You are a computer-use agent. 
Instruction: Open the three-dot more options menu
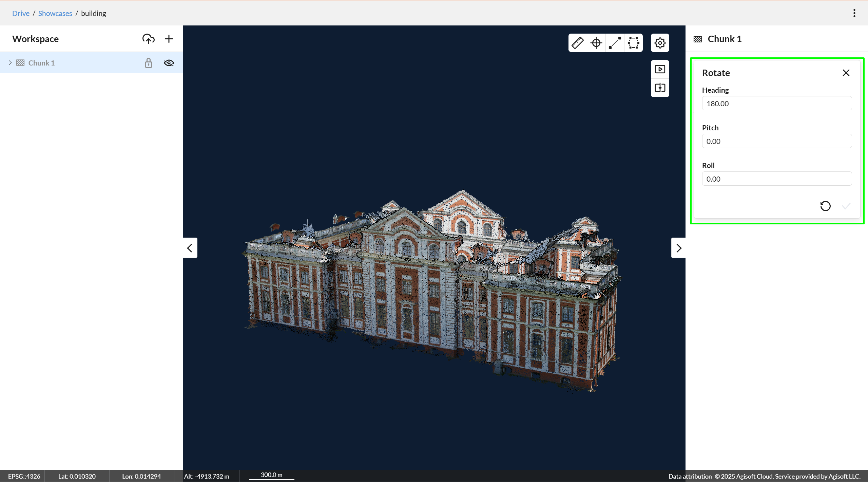854,13
